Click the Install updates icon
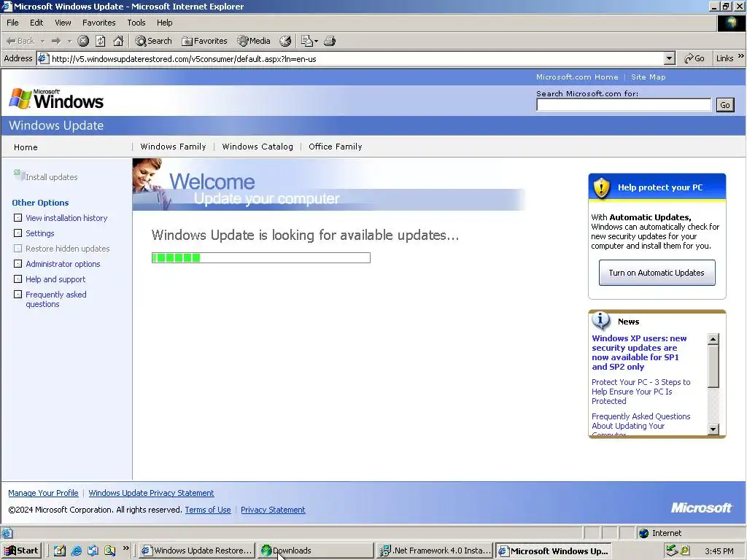Image resolution: width=747 pixels, height=560 pixels. click(x=19, y=175)
